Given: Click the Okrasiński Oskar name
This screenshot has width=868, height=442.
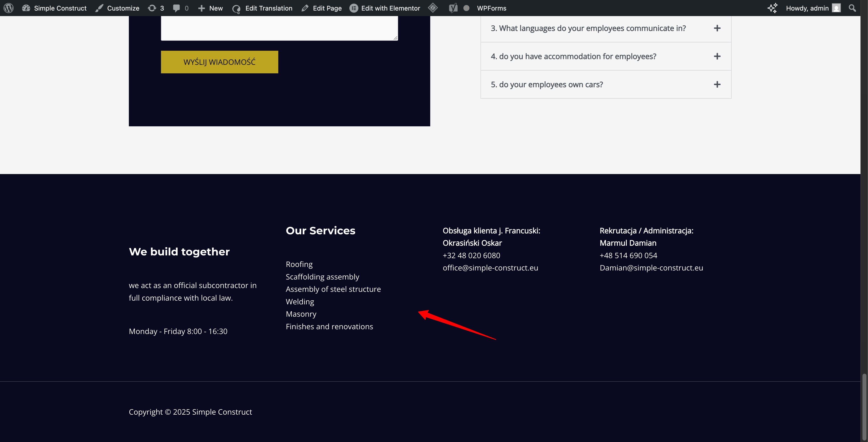Looking at the screenshot, I should pyautogui.click(x=472, y=243).
